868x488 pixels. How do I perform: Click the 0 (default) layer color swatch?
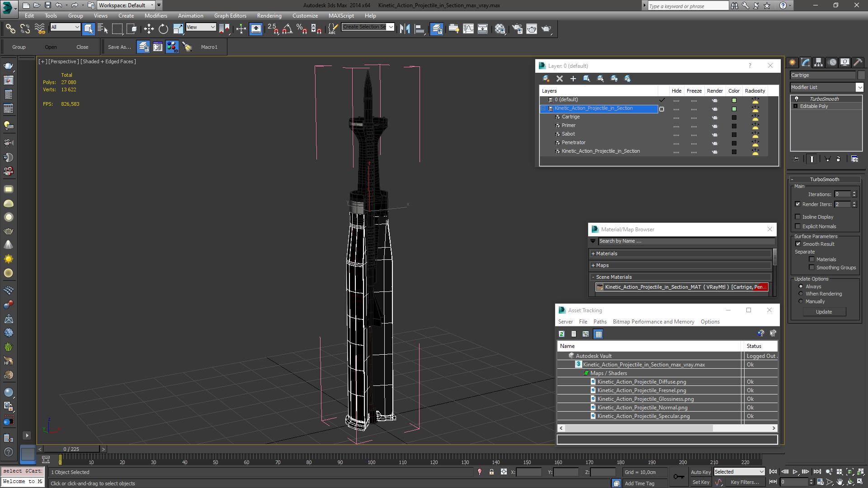(734, 100)
